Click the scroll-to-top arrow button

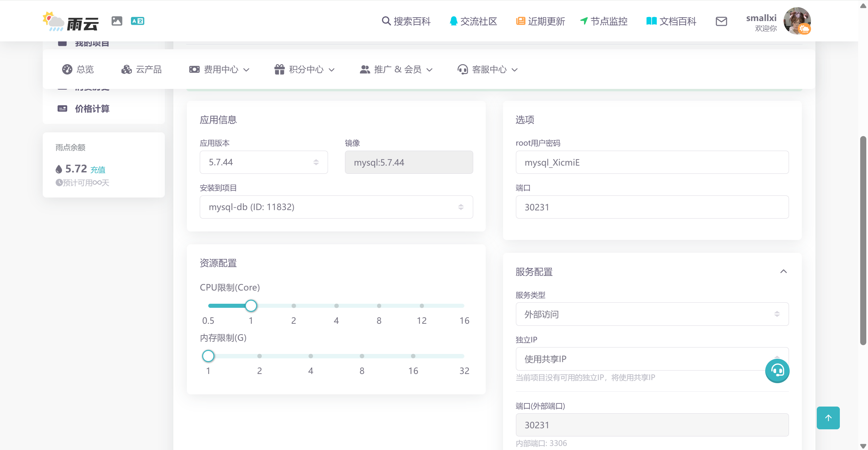(828, 418)
